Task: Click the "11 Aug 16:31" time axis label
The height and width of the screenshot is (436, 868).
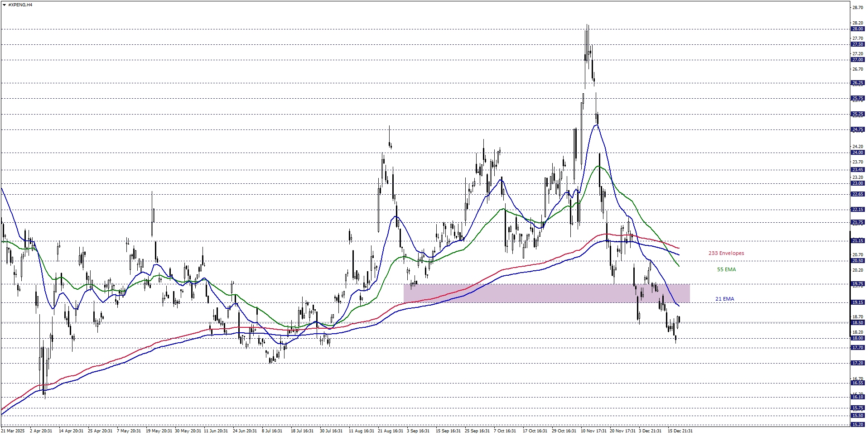Action: pyautogui.click(x=361, y=431)
